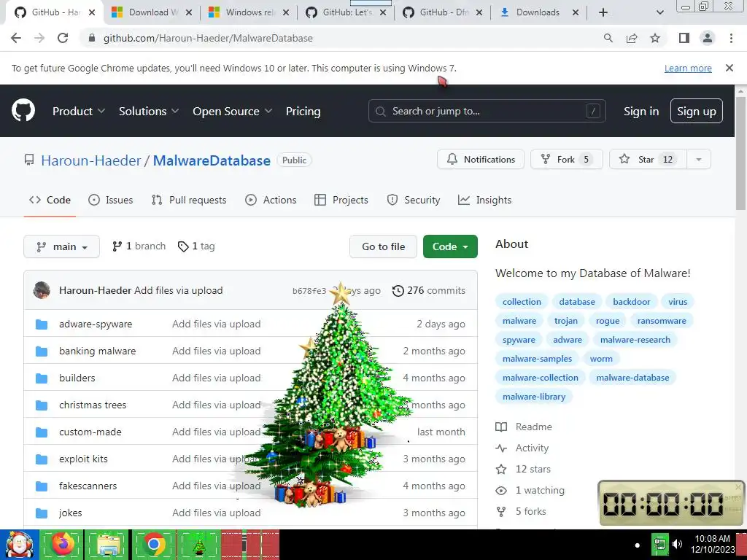View the 1 branch link
747x560 pixels.
coord(139,246)
